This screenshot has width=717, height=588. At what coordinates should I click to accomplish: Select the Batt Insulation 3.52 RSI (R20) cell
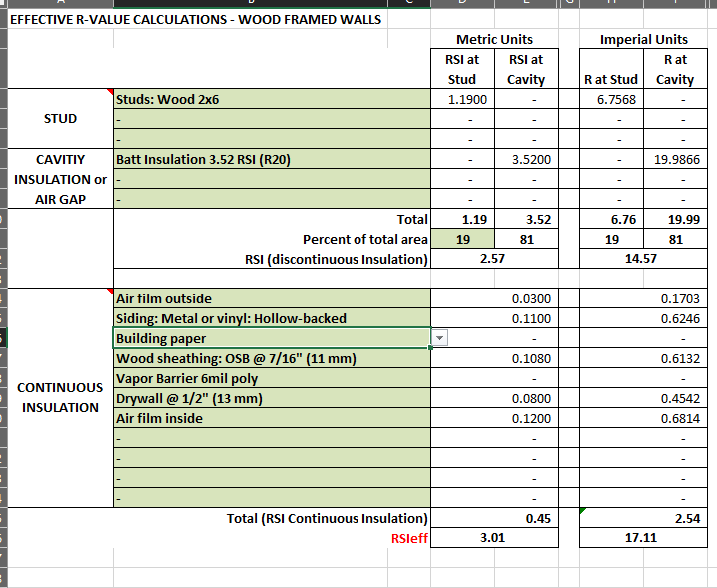pos(272,159)
